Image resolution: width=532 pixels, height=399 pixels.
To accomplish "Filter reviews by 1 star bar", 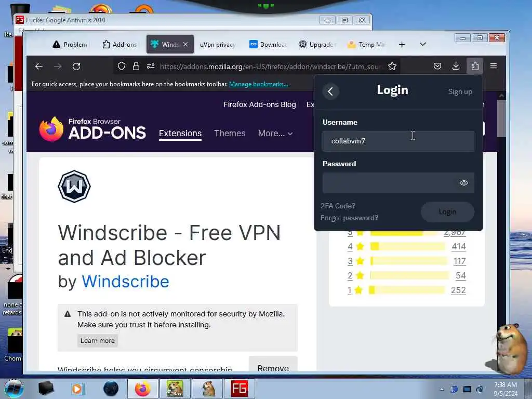I will 406,290.
